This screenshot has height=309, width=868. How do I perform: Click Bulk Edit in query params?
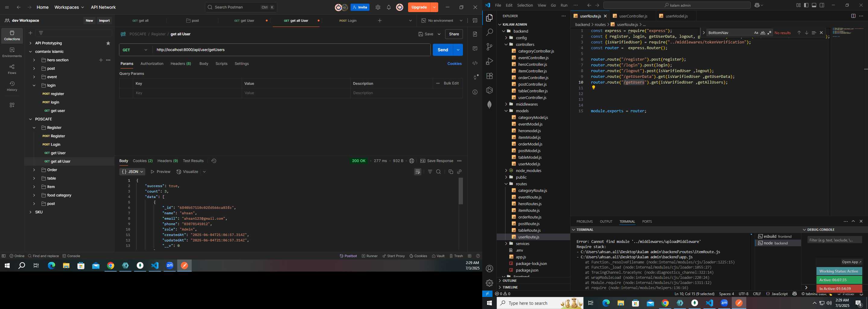click(451, 83)
